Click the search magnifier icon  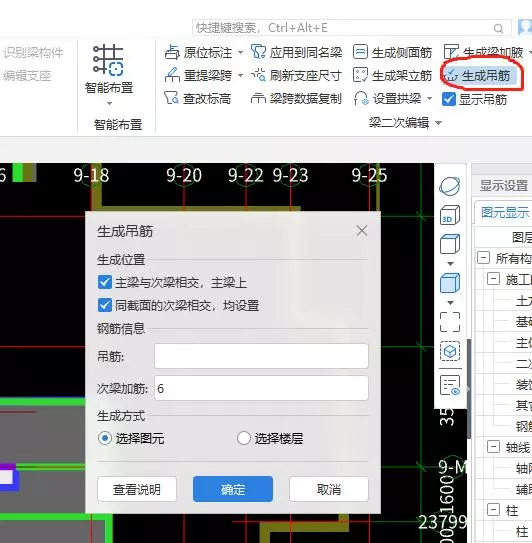tap(498, 28)
